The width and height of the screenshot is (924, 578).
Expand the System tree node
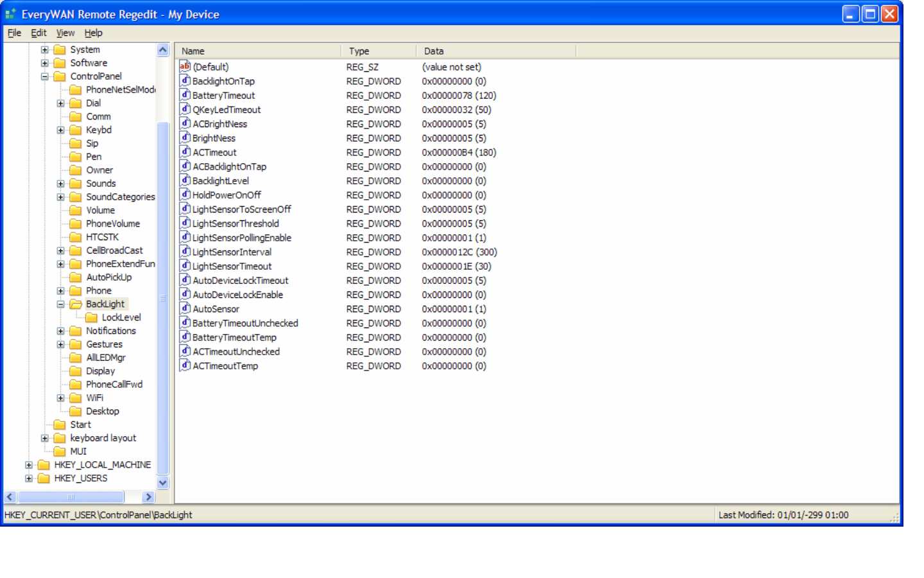[x=44, y=49]
